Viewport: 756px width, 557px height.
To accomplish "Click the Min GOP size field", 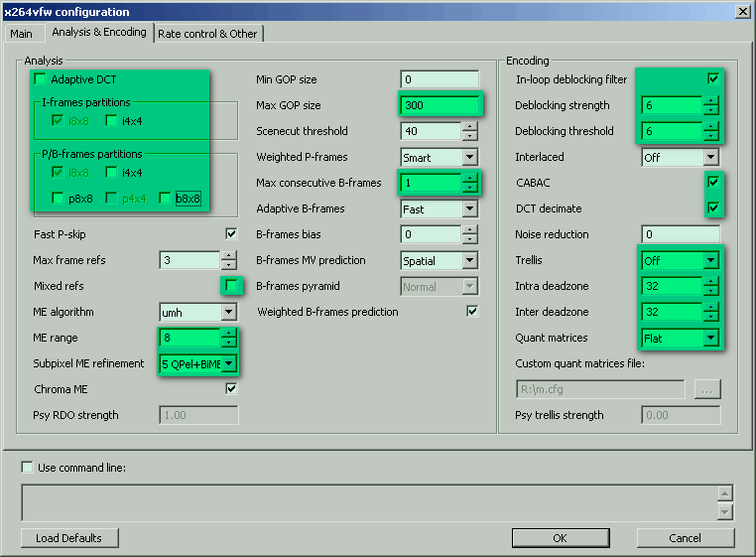I will click(x=440, y=79).
